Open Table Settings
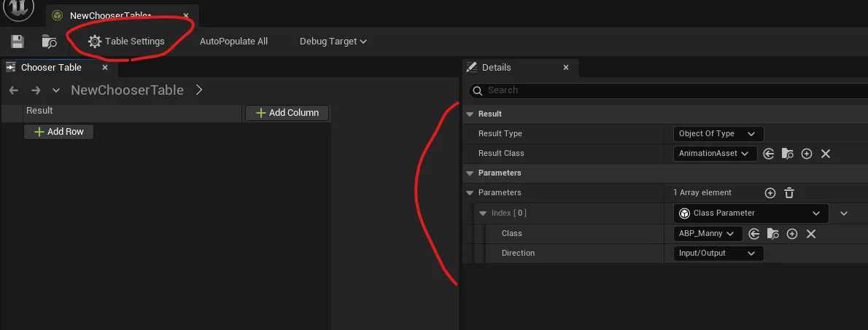The height and width of the screenshot is (330, 868). click(x=126, y=42)
